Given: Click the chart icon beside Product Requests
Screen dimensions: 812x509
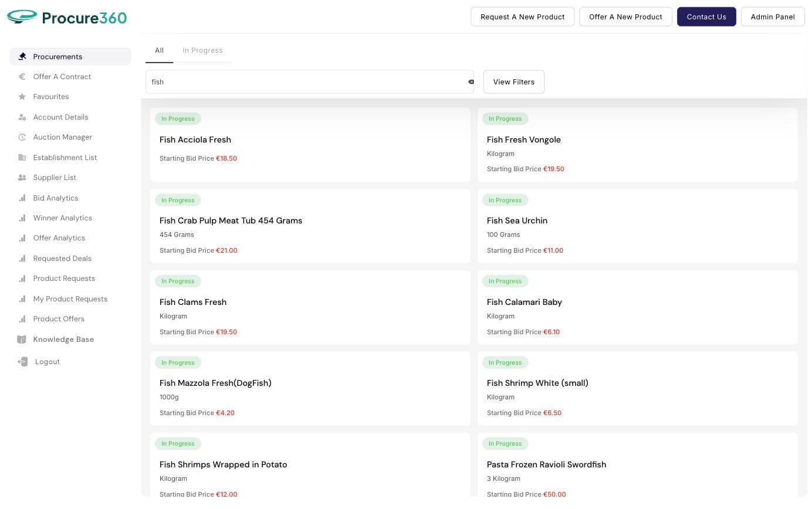Looking at the screenshot, I should click(x=22, y=279).
